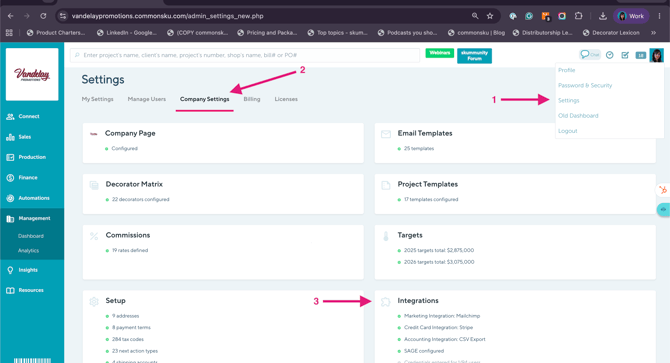This screenshot has height=363, width=670.
Task: Open Chrome three-dot menu
Action: (660, 16)
